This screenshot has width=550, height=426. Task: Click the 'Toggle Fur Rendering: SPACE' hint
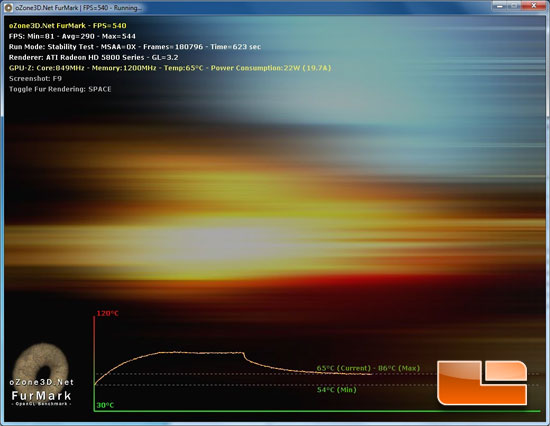60,89
